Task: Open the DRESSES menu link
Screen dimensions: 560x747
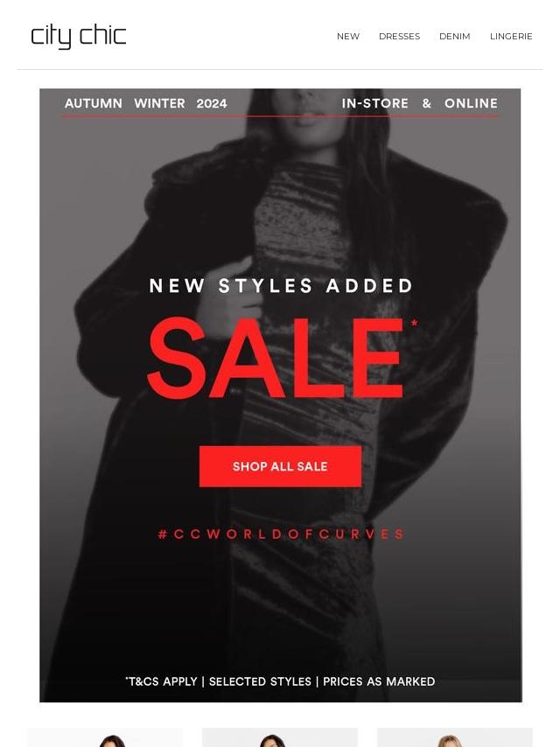Action: [399, 36]
